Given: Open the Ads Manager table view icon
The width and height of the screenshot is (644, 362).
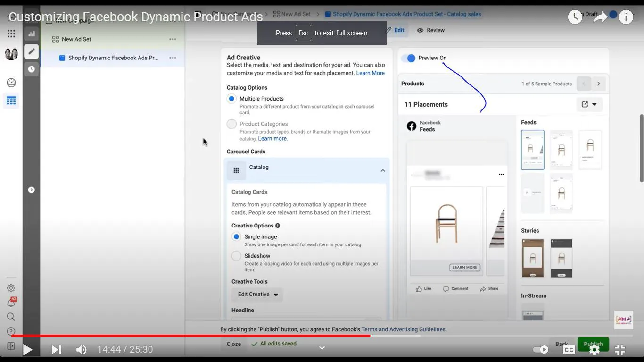Looking at the screenshot, I should pyautogui.click(x=11, y=101).
